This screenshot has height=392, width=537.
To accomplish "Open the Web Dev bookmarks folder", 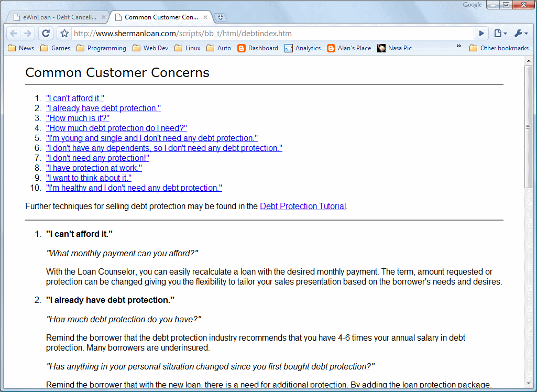I will 151,48.
